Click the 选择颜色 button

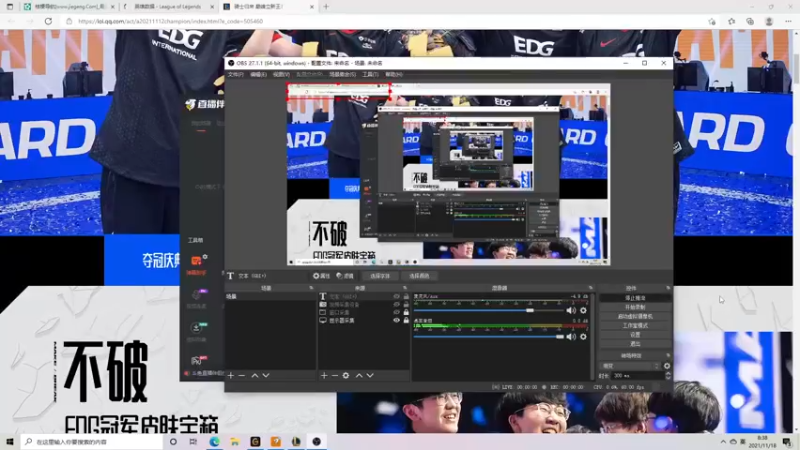[419, 276]
